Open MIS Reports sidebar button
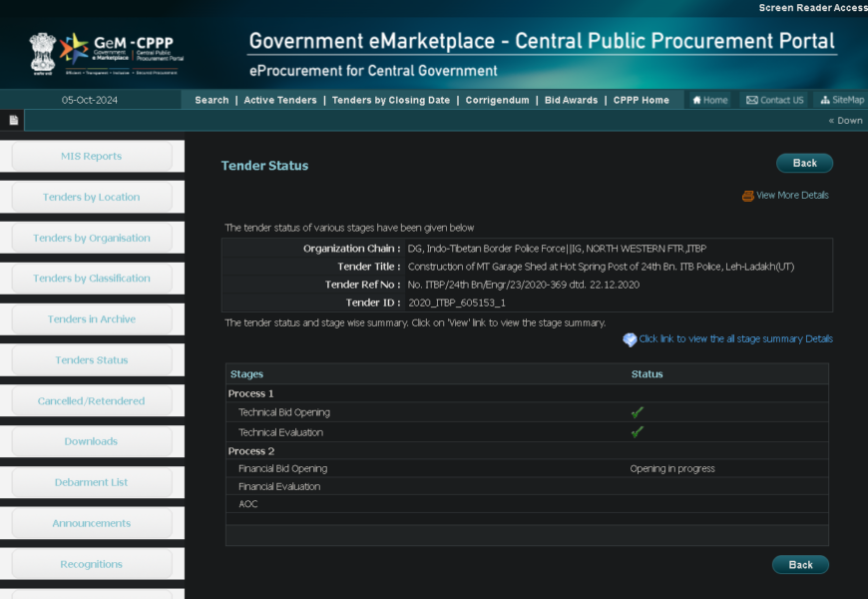This screenshot has height=599, width=868. [92, 157]
